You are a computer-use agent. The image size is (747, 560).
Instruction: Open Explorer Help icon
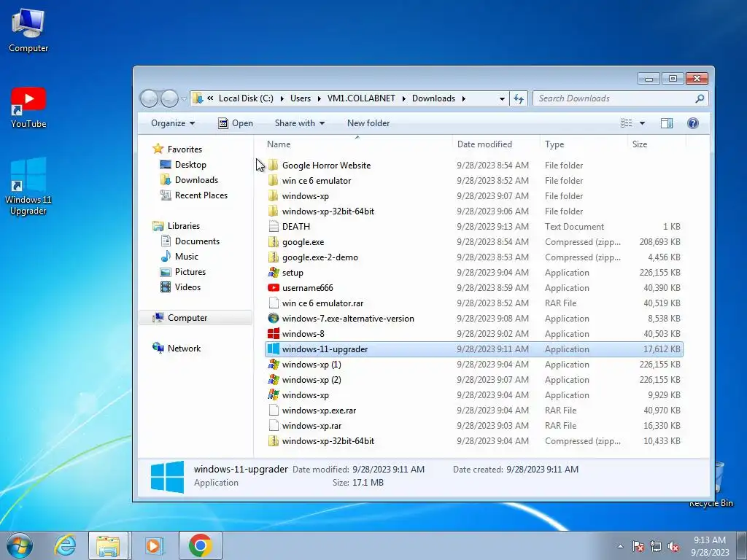coord(693,123)
